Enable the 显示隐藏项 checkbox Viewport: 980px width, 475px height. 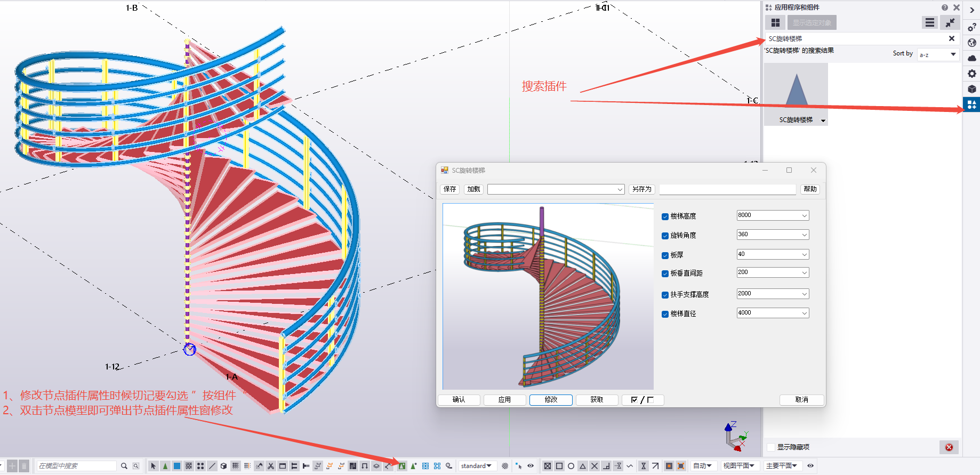click(771, 447)
